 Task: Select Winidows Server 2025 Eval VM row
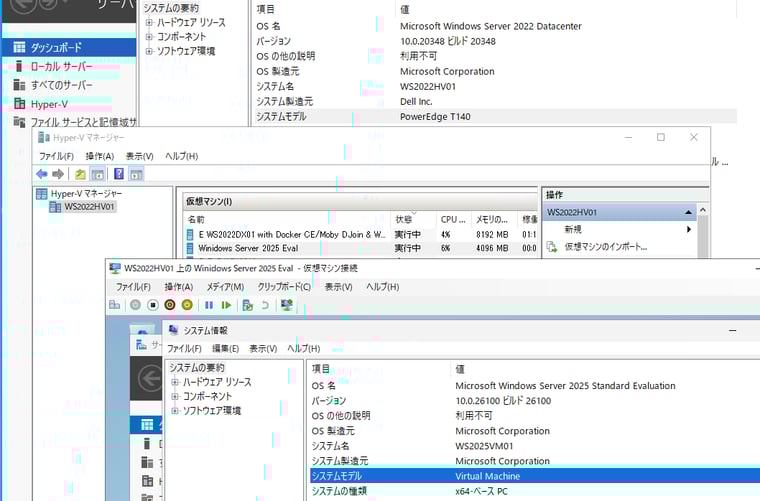coord(361,249)
